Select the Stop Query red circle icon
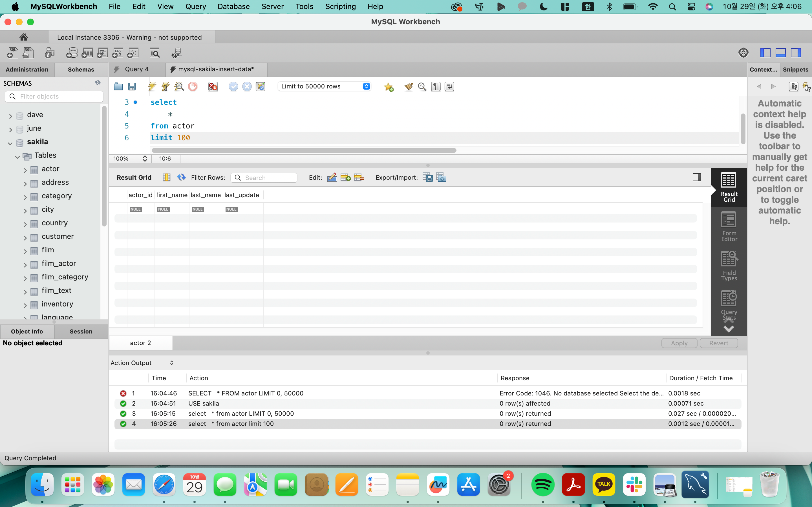812x507 pixels. coord(193,86)
